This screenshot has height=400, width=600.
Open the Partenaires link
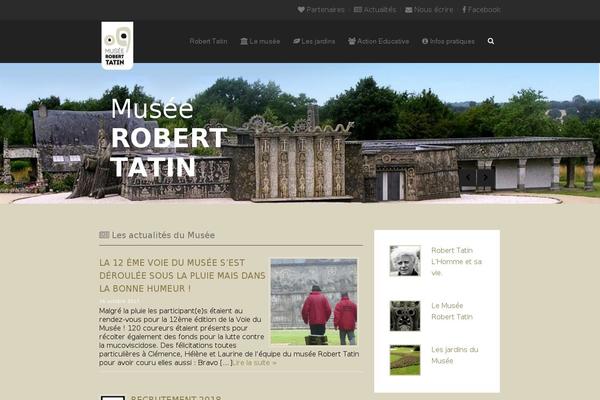point(325,10)
